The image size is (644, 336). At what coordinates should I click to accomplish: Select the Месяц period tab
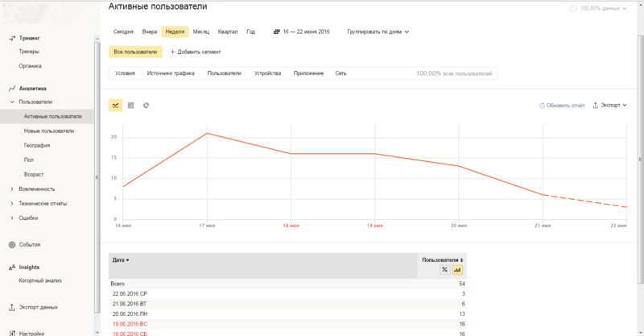click(200, 32)
